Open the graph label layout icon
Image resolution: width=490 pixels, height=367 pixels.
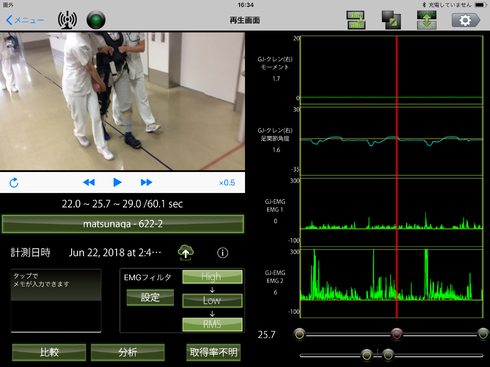point(356,20)
